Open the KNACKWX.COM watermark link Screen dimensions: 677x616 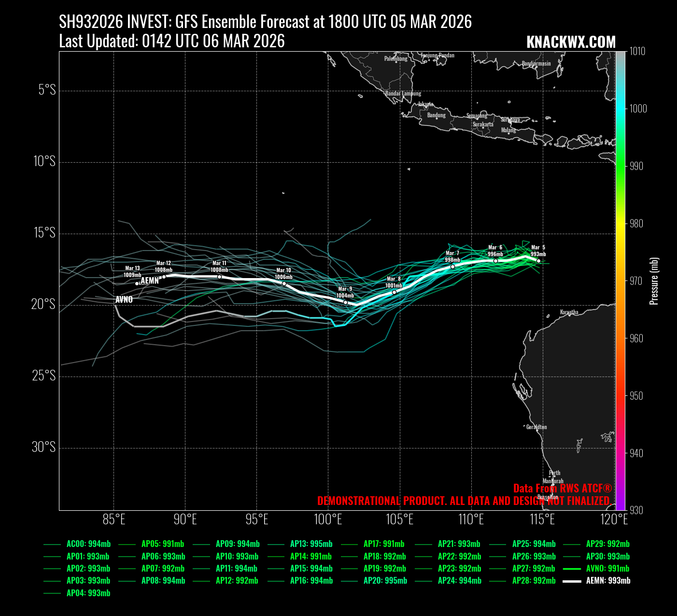[571, 42]
